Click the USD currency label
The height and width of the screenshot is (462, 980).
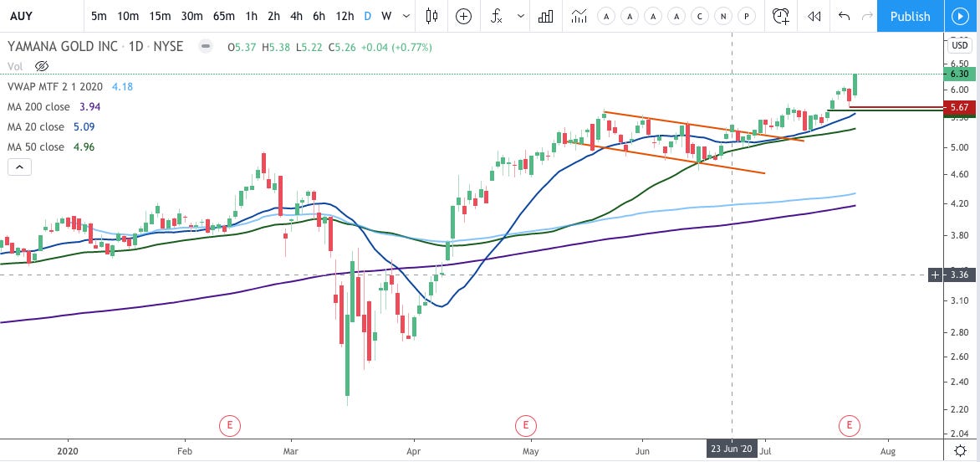click(959, 45)
